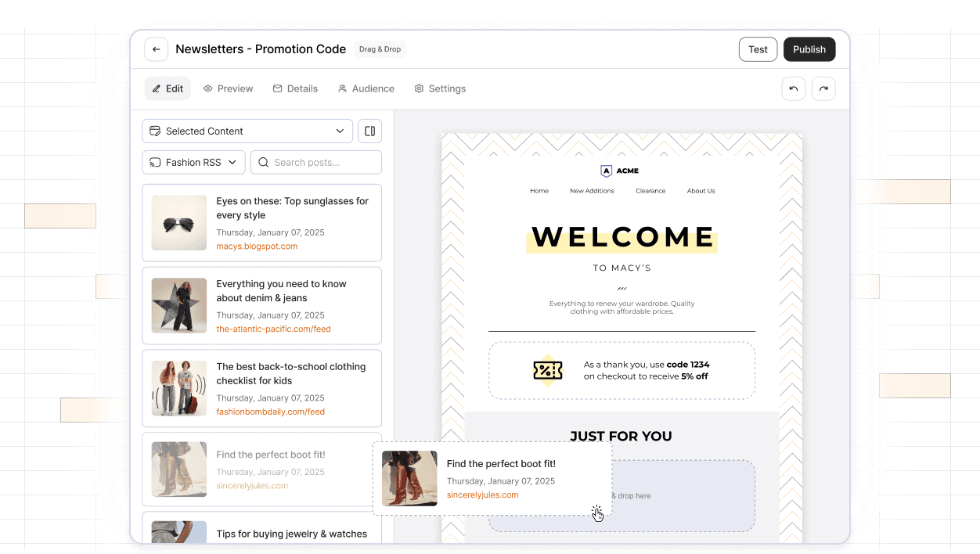Viewport: 980px width, 554px height.
Task: Click the dragged boot fit card thumbnail
Action: [409, 478]
